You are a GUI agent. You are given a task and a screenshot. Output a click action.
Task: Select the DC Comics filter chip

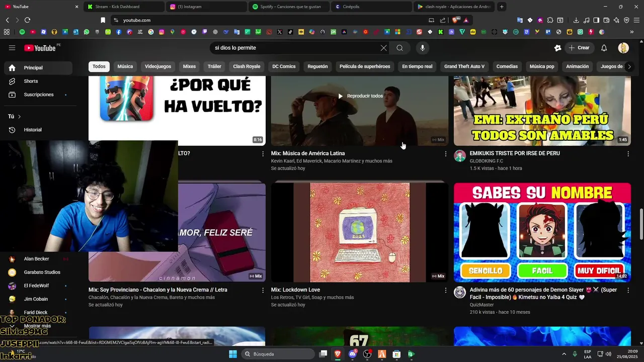pos(284,66)
